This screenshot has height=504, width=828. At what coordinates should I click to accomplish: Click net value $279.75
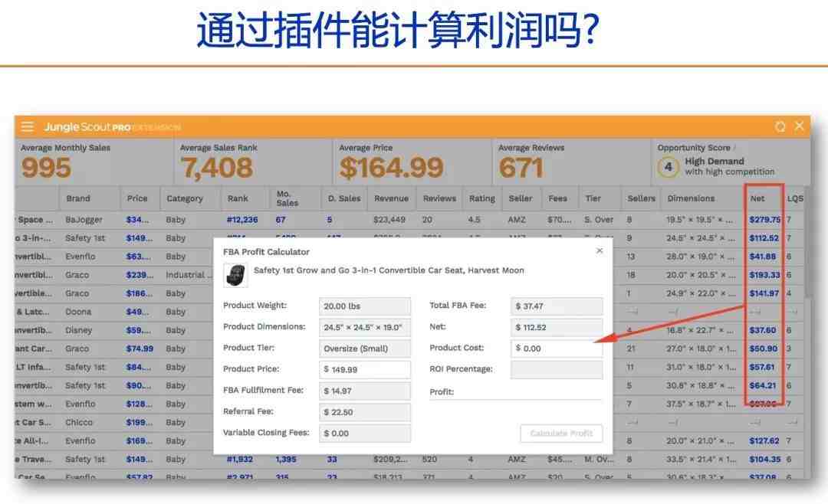click(x=764, y=220)
